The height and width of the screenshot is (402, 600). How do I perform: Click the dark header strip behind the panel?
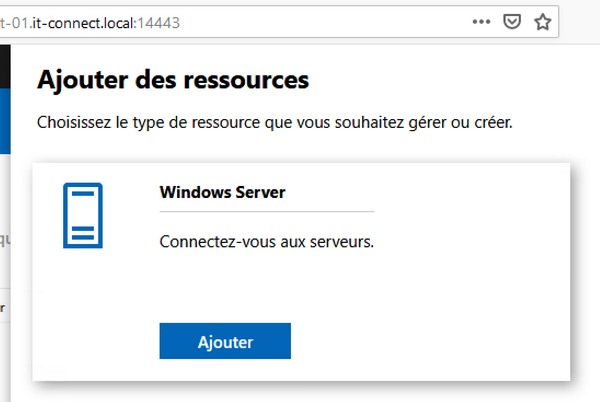coord(4,65)
